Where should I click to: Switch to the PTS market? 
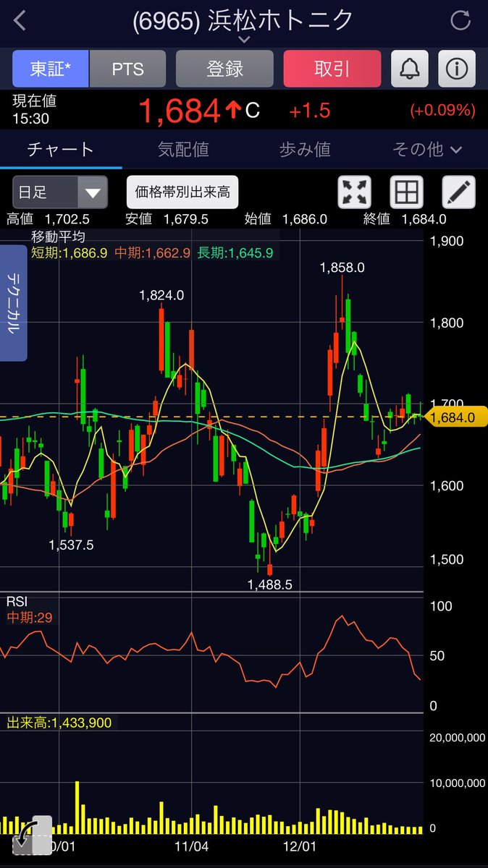[127, 69]
